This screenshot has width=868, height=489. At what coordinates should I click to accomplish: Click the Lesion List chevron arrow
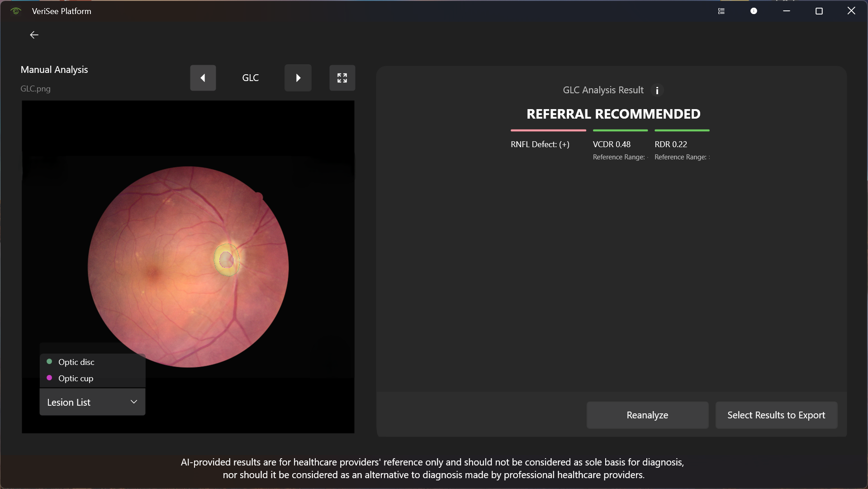click(x=134, y=402)
